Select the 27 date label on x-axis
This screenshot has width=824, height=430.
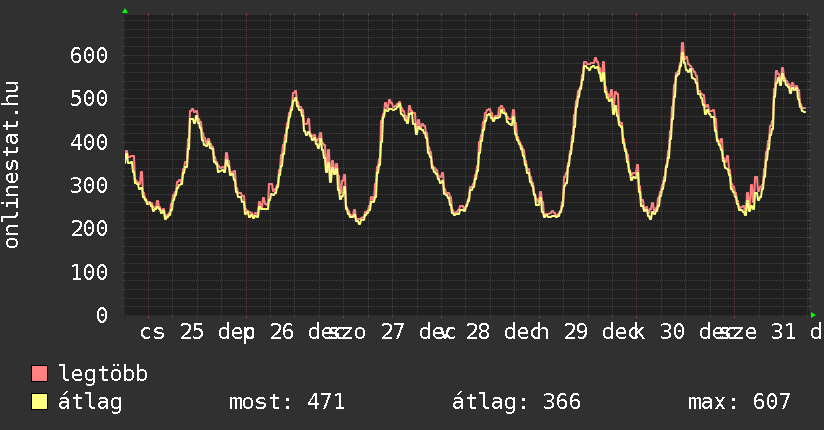[392, 332]
